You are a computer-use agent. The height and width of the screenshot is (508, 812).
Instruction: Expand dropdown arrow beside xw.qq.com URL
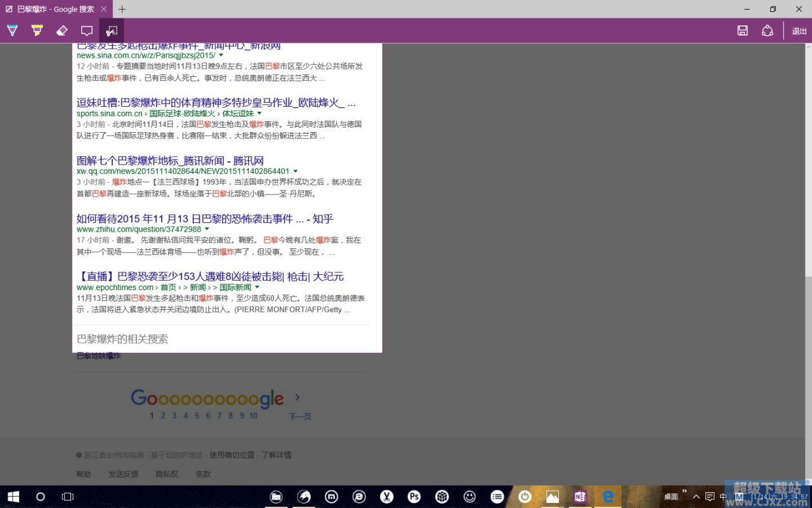coord(296,171)
